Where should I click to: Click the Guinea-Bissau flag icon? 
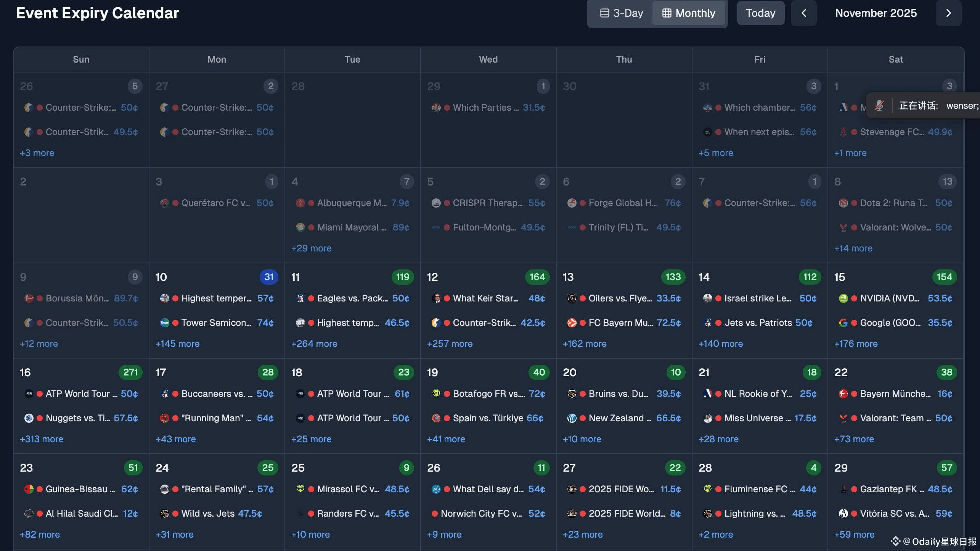pos(29,489)
